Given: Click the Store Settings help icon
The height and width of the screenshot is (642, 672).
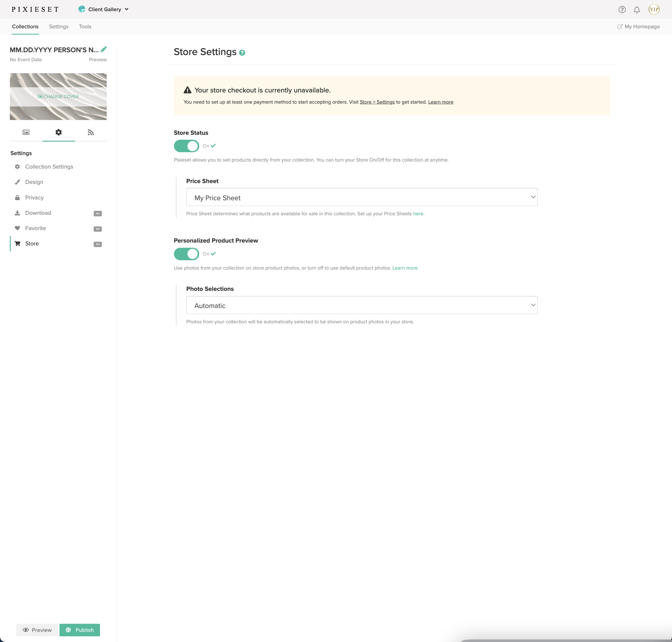Looking at the screenshot, I should pos(242,53).
